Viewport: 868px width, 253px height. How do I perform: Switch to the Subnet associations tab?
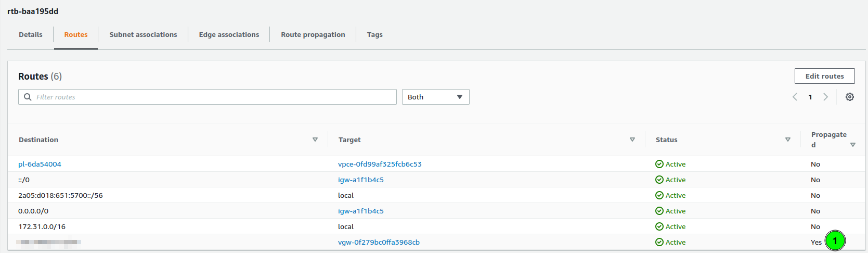143,34
